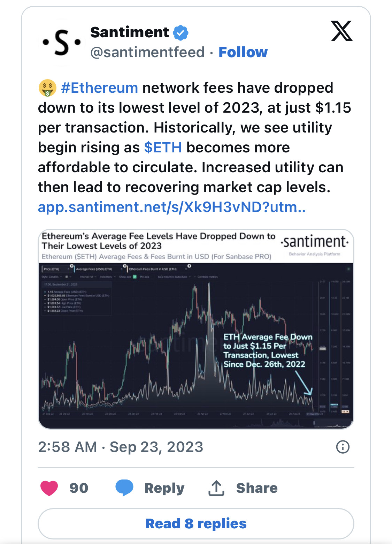Follow the santimentfeed account
The image size is (392, 544).
pyautogui.click(x=243, y=52)
